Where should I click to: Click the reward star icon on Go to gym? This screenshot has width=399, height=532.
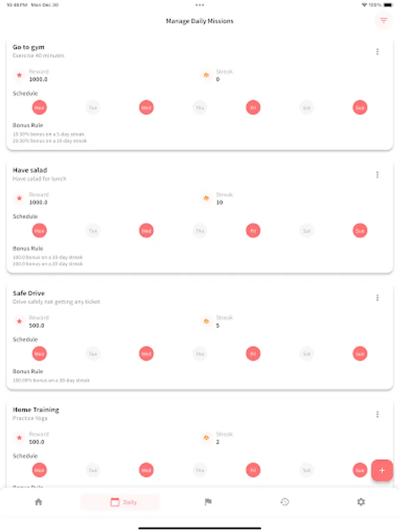coord(19,75)
